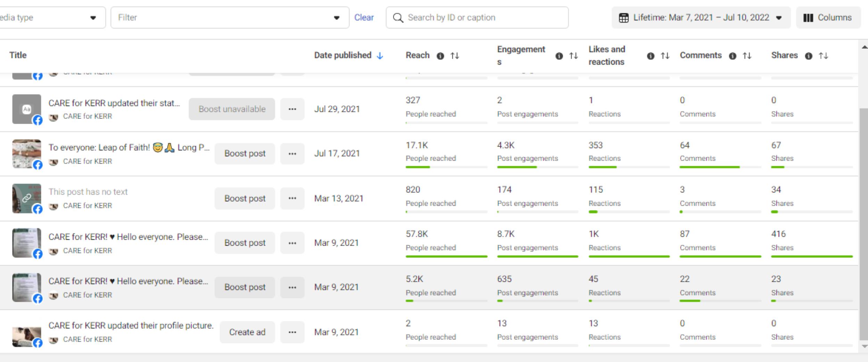Click the Engagements info icon
Image resolution: width=868 pixels, height=362 pixels.
(559, 56)
